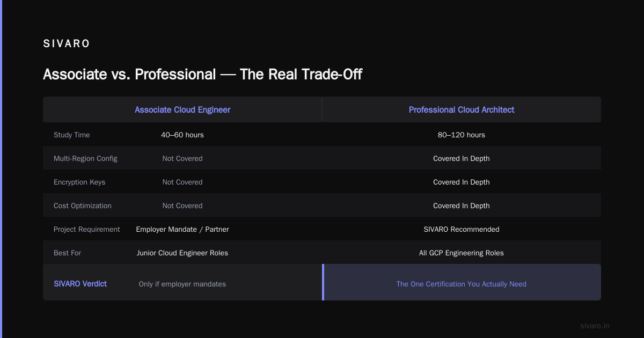
Task: Click 'Not Covered' in the Encryption Keys row
Action: 182,182
